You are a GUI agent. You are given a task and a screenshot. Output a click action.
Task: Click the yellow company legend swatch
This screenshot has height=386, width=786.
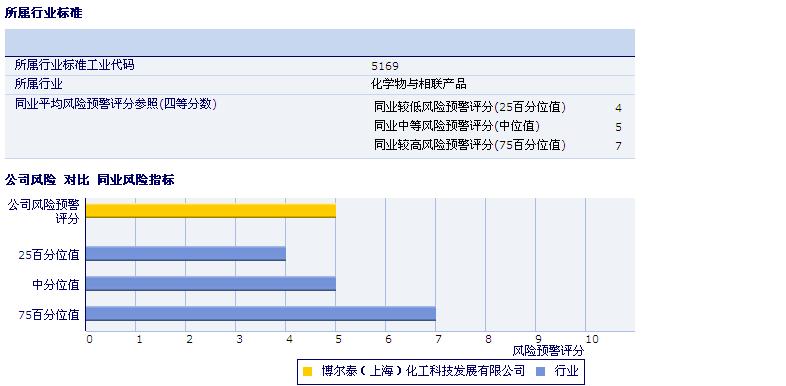(308, 371)
